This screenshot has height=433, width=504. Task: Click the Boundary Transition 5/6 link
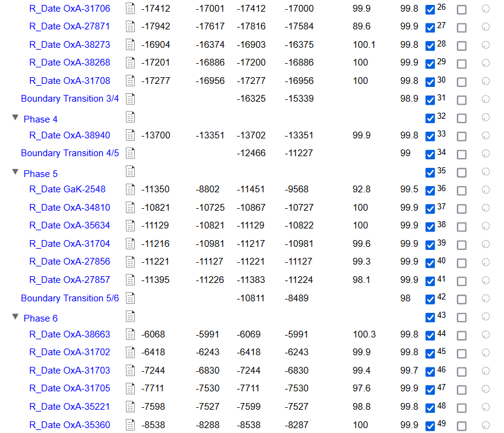click(70, 298)
